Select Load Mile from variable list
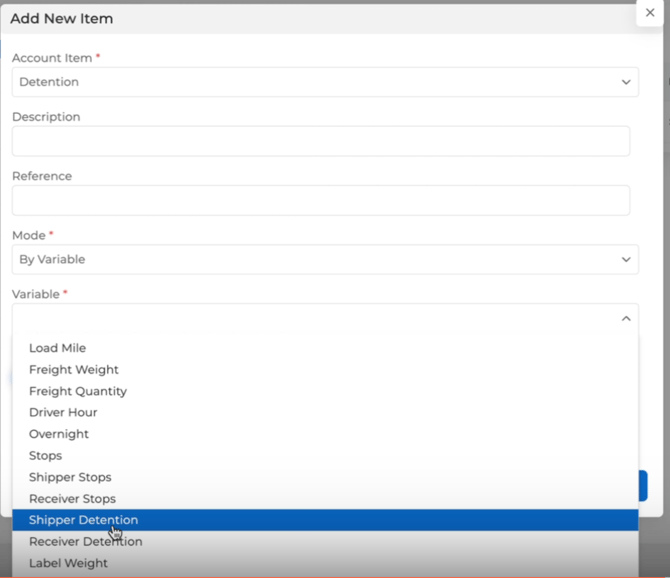 tap(58, 348)
